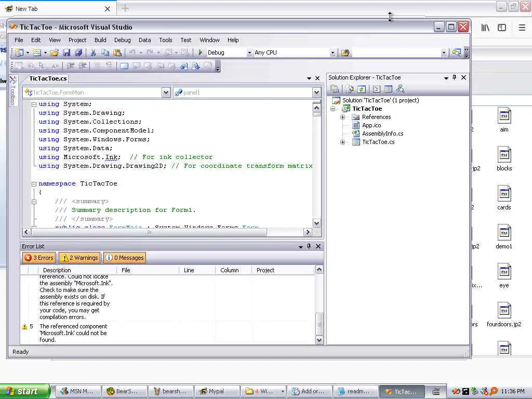Sort errors by Description column
The height and width of the screenshot is (399, 532).
(77, 270)
